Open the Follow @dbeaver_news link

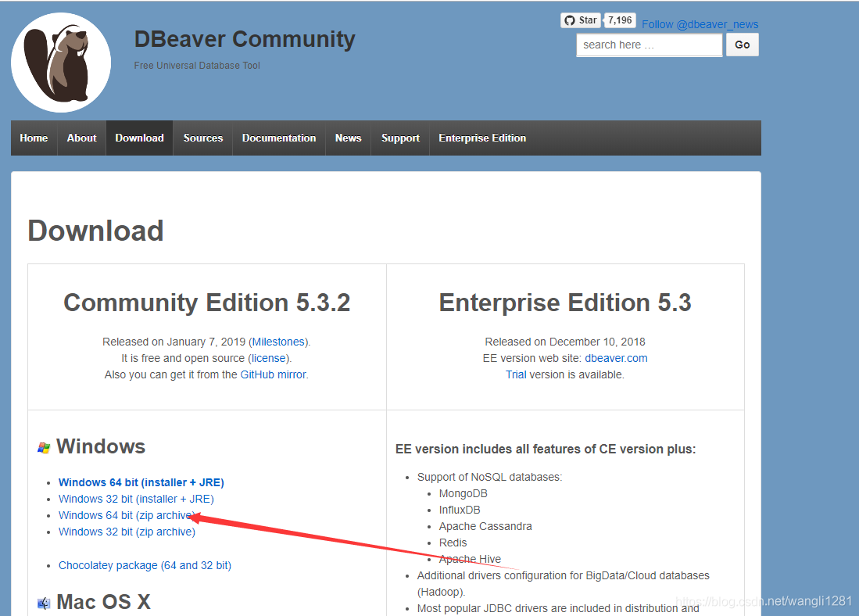tap(700, 24)
